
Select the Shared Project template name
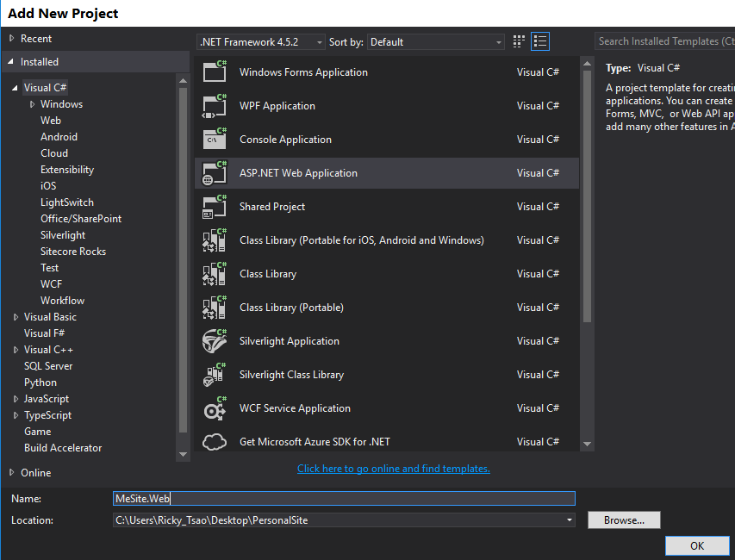pyautogui.click(x=272, y=207)
